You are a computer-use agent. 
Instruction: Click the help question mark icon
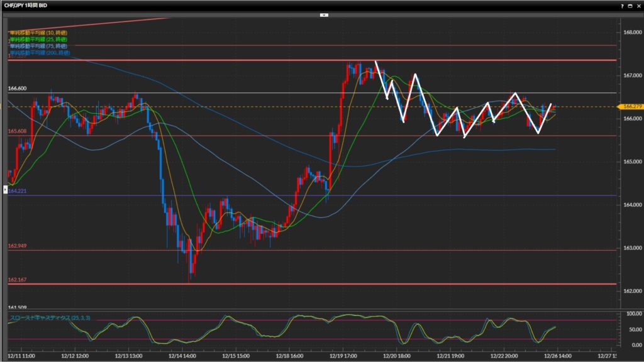pyautogui.click(x=623, y=5)
